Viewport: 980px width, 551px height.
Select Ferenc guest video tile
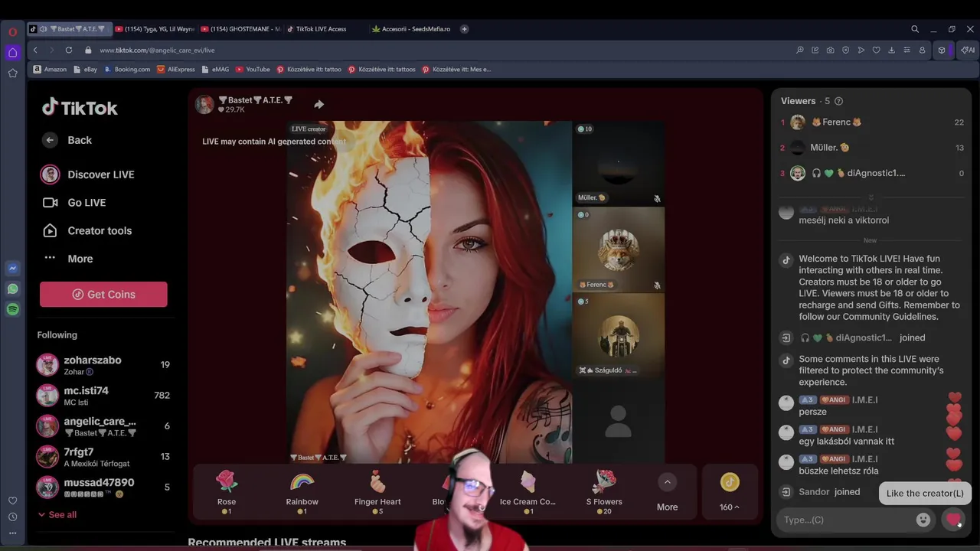[619, 249]
